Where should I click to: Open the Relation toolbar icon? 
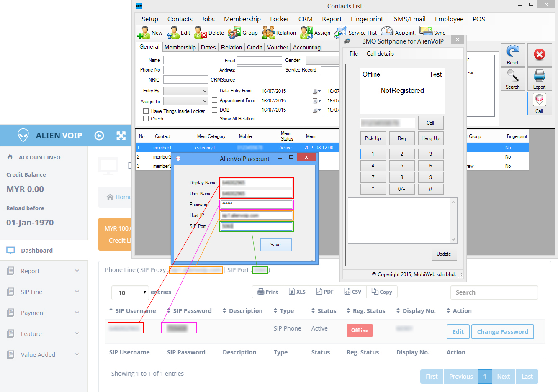point(268,33)
